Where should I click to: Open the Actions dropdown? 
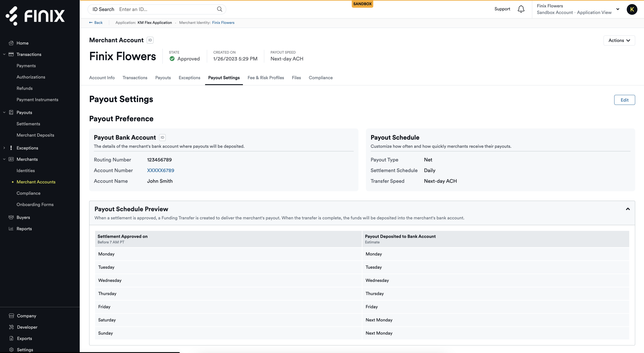pyautogui.click(x=619, y=40)
